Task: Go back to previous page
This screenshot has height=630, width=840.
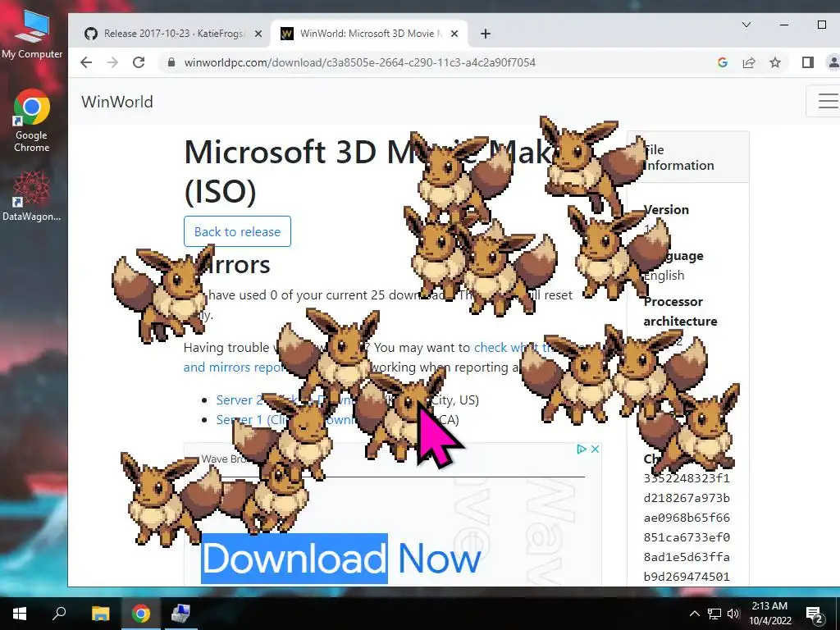Action: [x=86, y=62]
